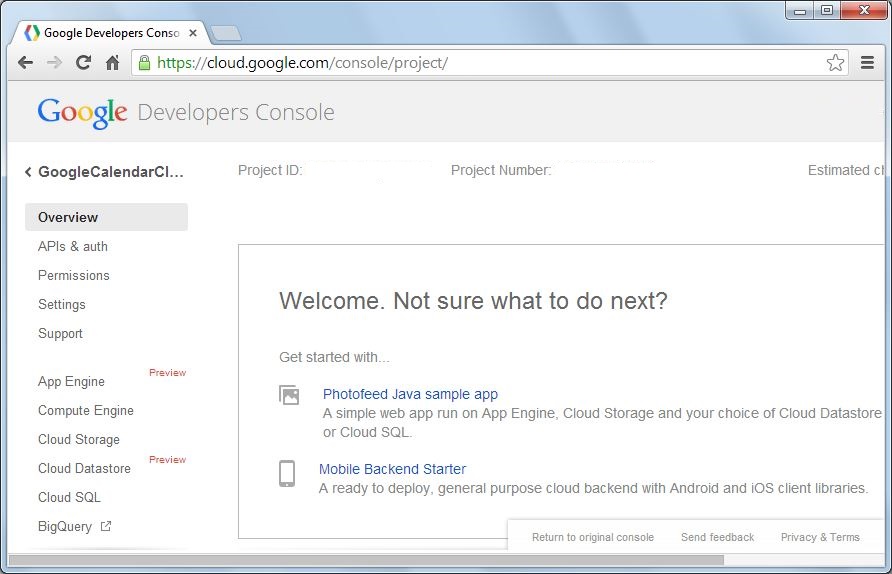Image resolution: width=892 pixels, height=574 pixels.
Task: Open Settings in the sidebar
Action: click(61, 304)
